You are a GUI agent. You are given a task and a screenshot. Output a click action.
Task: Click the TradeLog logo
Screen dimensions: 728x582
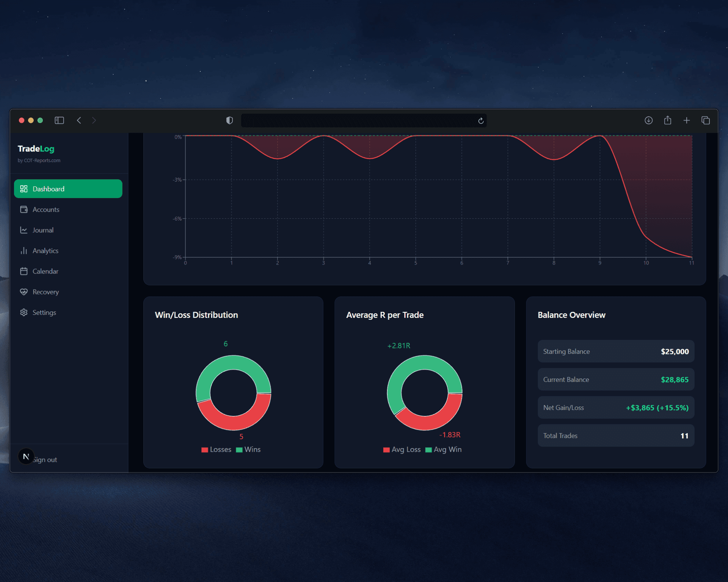coord(36,149)
